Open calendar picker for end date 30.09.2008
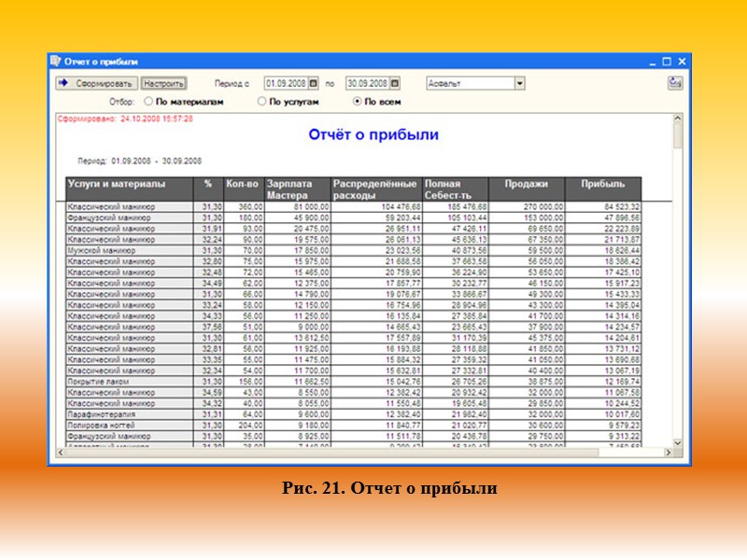Screen dimensions: 747x560 coord(395,83)
